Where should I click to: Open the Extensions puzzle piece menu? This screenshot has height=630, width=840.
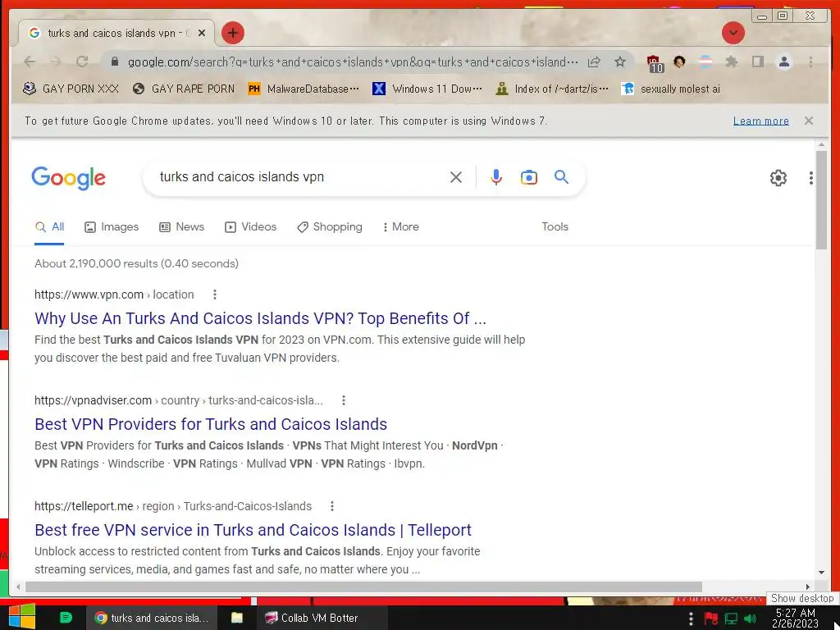pos(731,62)
